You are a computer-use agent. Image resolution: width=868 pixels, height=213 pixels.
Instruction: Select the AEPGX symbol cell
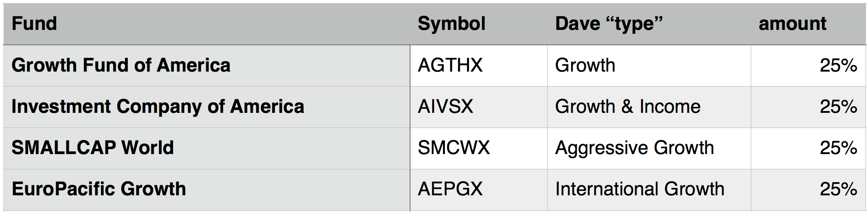[x=479, y=190]
